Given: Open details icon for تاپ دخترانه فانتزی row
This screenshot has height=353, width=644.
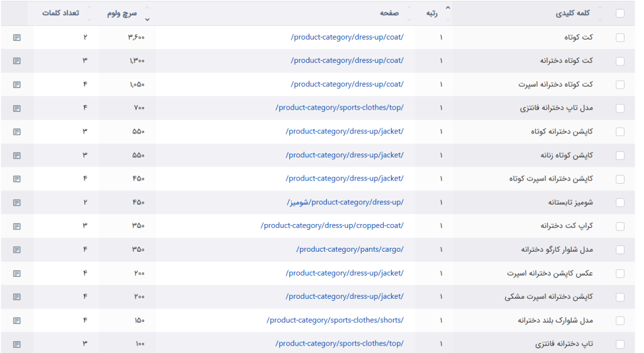Looking at the screenshot, I should click(x=17, y=344).
